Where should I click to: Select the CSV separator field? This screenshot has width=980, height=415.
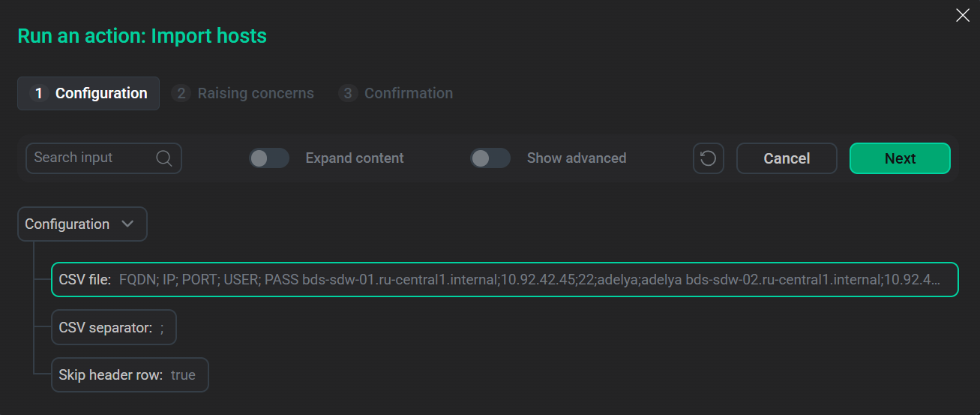pos(113,328)
